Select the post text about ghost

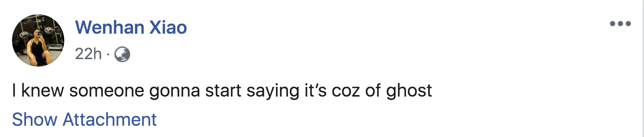222,91
